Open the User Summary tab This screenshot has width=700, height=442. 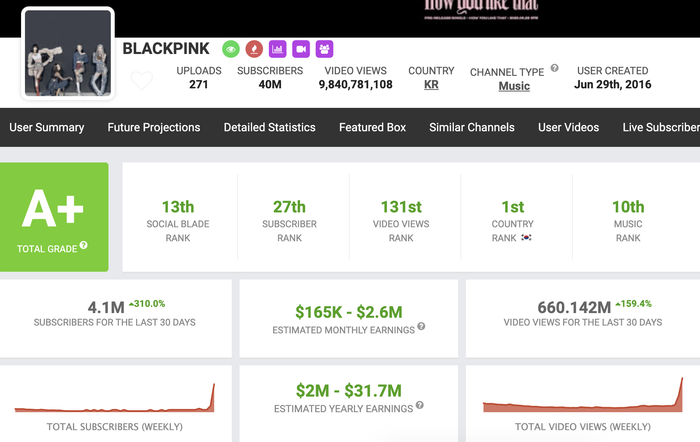point(47,127)
